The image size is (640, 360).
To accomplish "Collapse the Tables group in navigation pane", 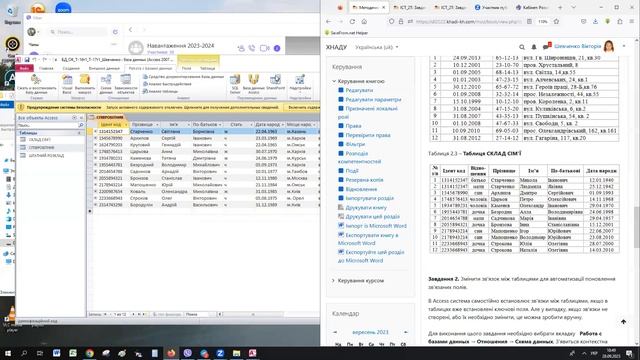I will point(79,133).
